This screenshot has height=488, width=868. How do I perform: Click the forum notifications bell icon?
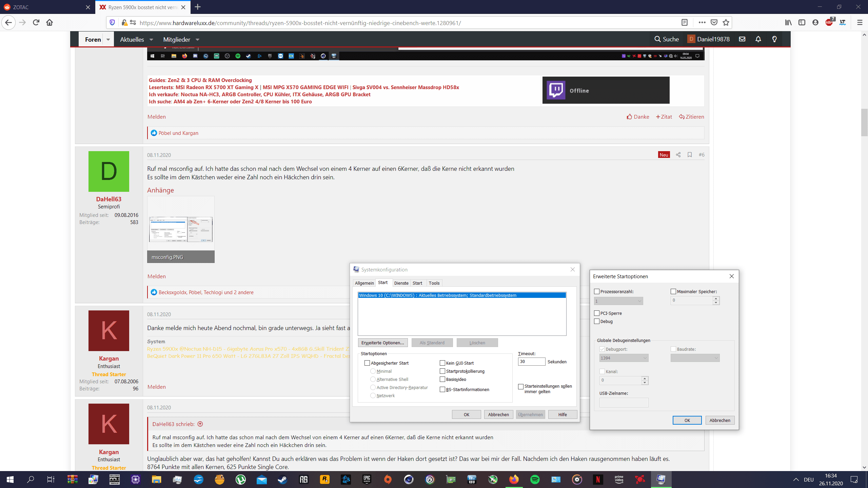point(758,39)
